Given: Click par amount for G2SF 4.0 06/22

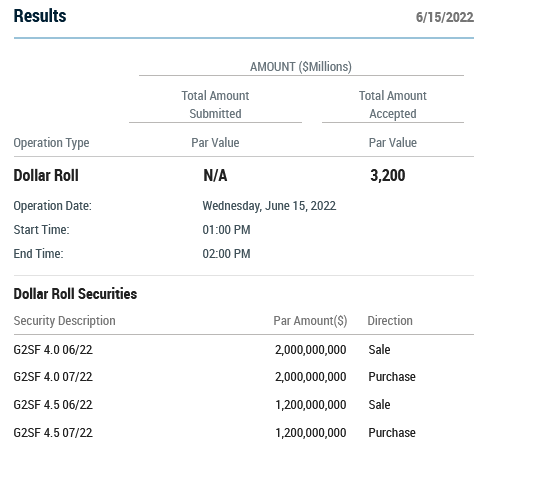Looking at the screenshot, I should click(311, 350).
